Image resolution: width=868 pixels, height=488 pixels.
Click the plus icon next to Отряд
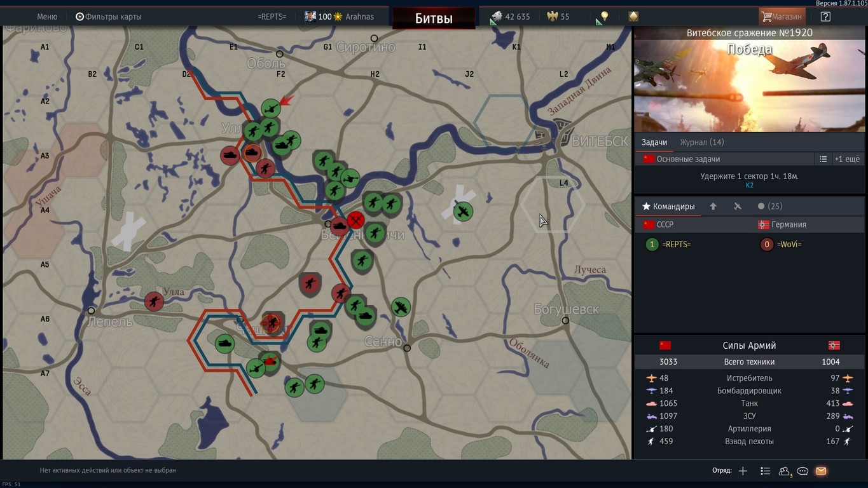(743, 471)
